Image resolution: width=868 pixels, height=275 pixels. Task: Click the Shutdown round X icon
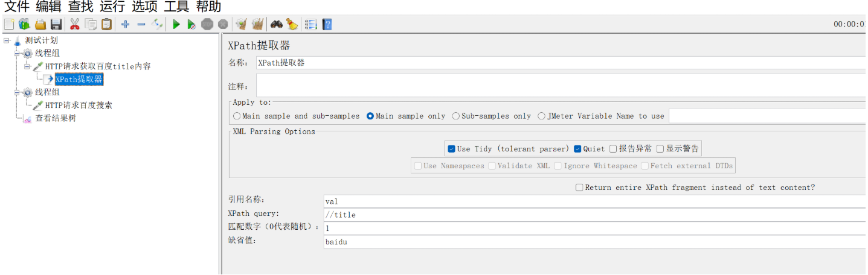tap(223, 24)
